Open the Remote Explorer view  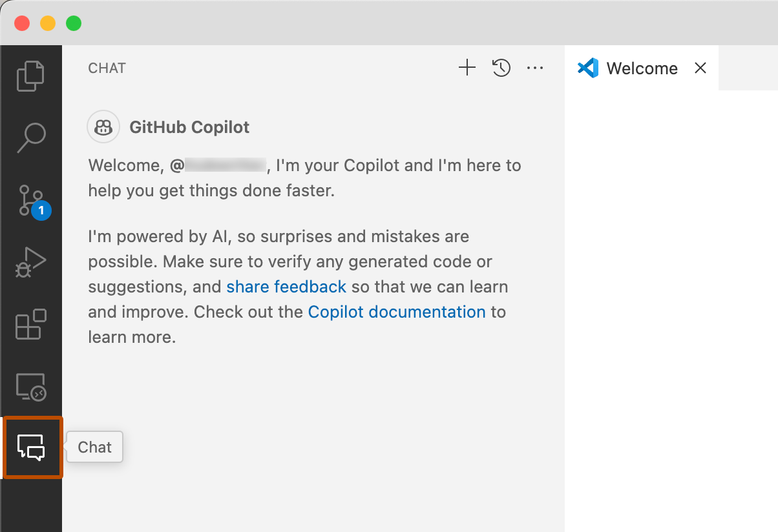(31, 386)
